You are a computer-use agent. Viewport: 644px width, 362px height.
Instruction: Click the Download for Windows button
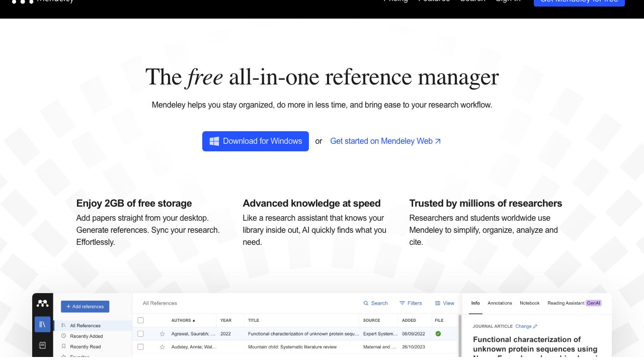click(x=256, y=141)
